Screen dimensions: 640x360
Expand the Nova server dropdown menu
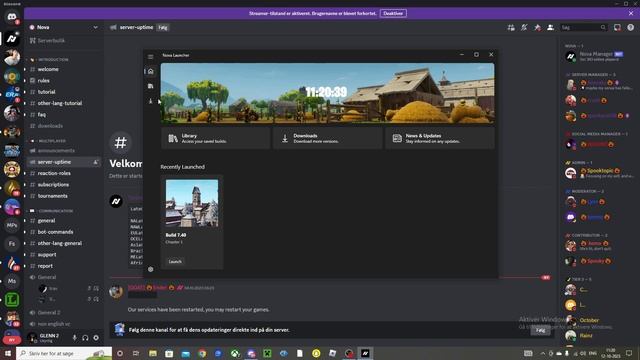[x=95, y=27]
